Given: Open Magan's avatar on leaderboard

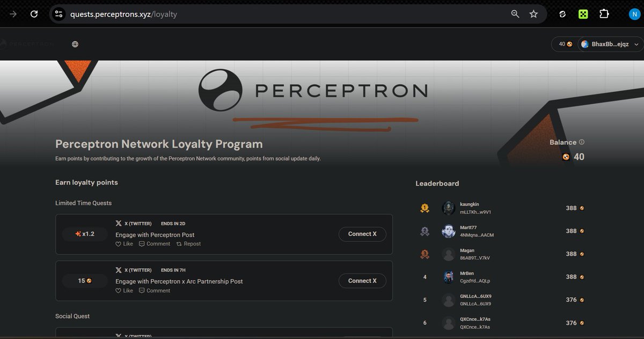Looking at the screenshot, I should (449, 254).
